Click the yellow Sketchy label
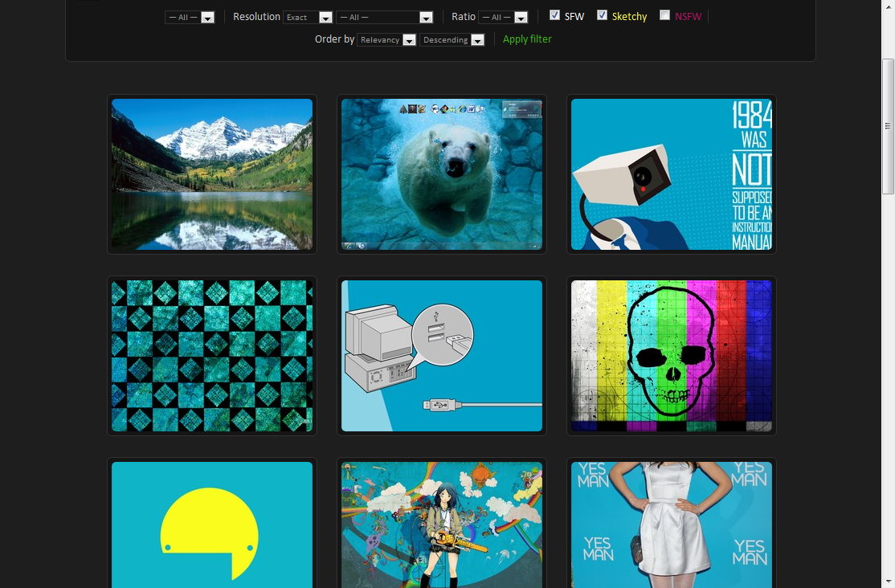Viewport: 895px width, 588px height. tap(629, 17)
